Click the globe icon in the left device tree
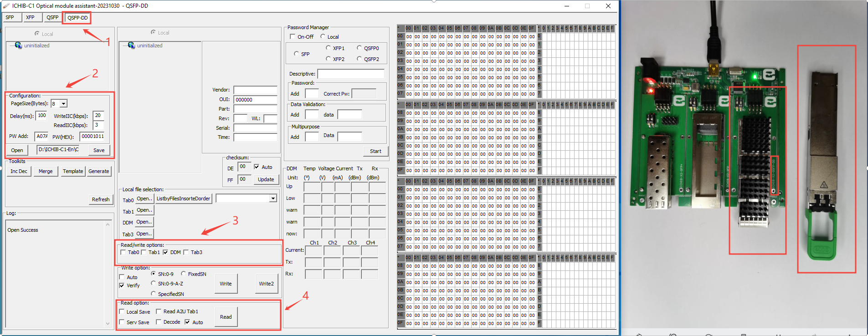The image size is (868, 336). click(18, 46)
